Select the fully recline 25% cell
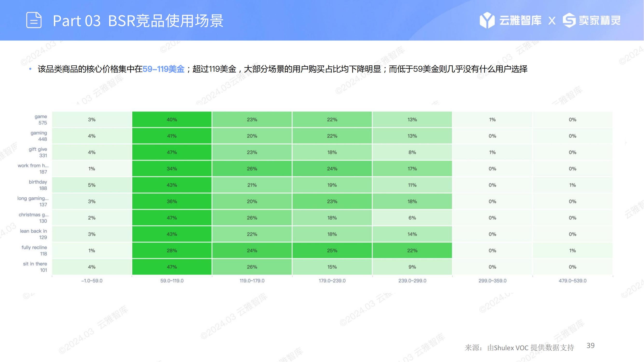Image resolution: width=644 pixels, height=362 pixels. tap(332, 250)
